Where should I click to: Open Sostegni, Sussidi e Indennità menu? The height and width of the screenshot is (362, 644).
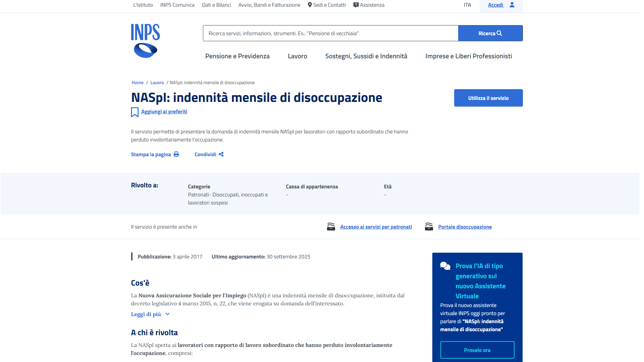tap(366, 56)
